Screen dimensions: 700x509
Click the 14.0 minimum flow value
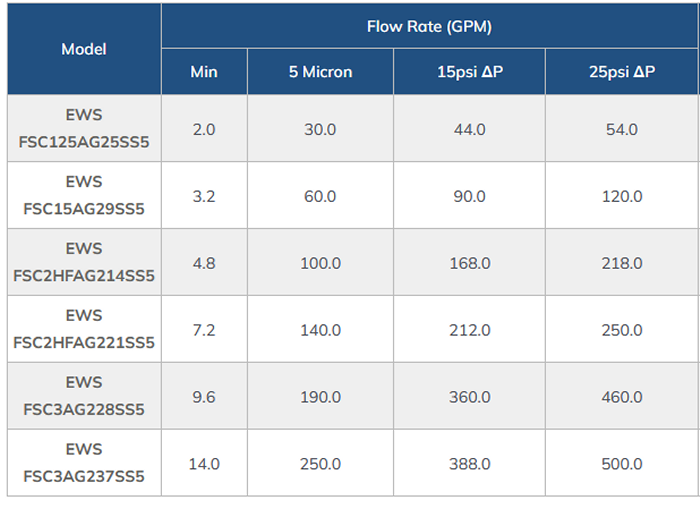[x=204, y=464]
